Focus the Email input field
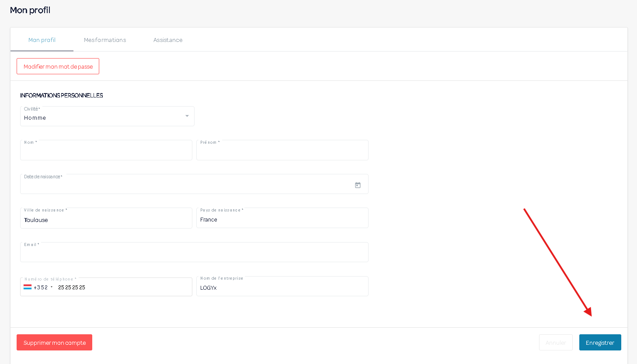 (194, 254)
